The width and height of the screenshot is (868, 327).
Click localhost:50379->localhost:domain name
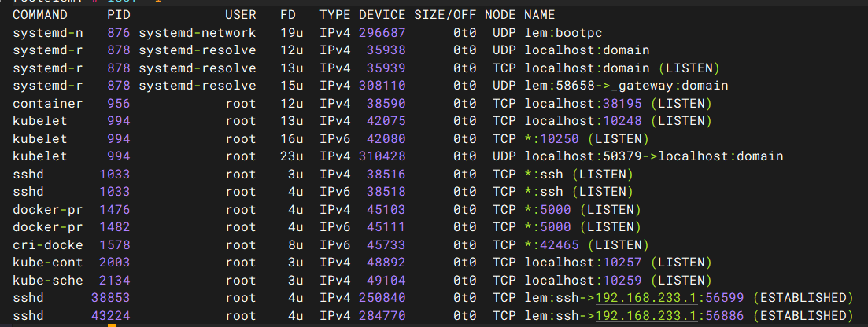point(654,156)
